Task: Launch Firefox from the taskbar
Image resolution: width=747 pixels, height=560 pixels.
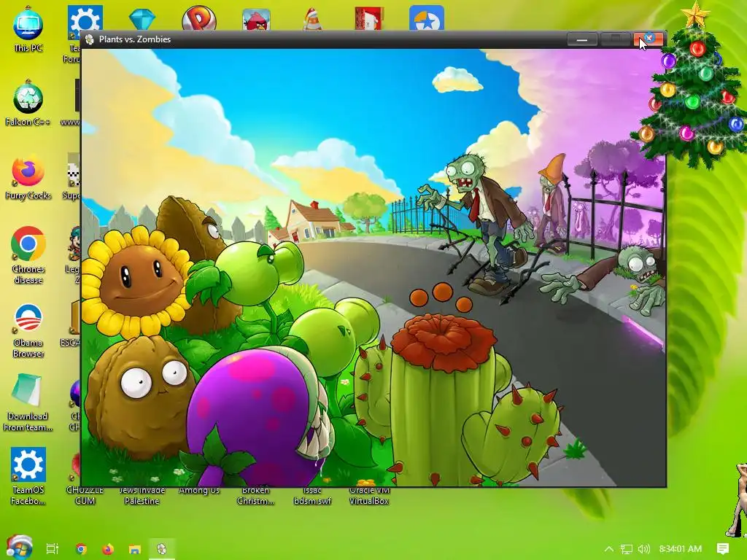Action: [x=108, y=549]
